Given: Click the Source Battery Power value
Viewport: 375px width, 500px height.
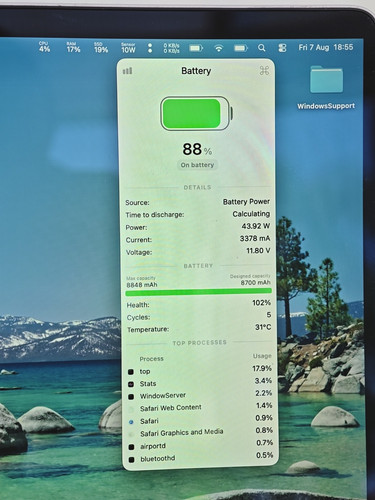Looking at the screenshot, I should coord(246,202).
